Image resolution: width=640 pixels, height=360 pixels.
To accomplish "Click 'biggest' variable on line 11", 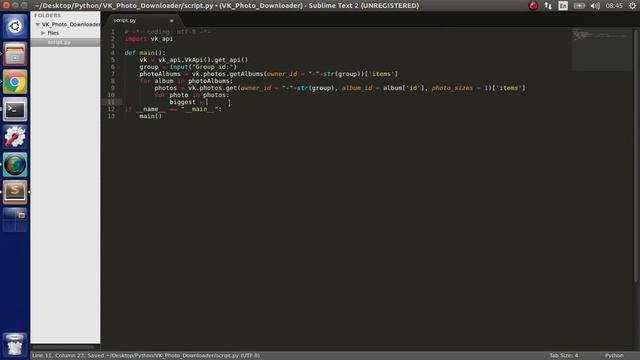I will (x=182, y=102).
